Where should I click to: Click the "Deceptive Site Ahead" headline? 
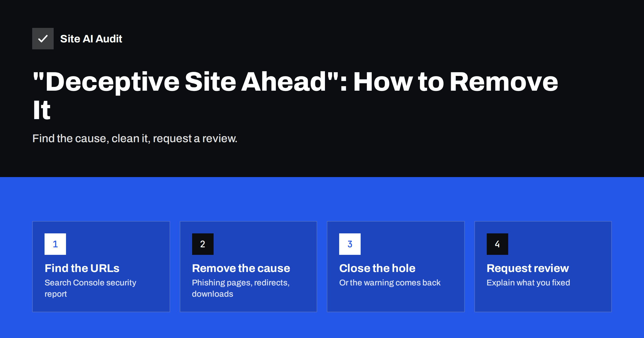point(295,95)
